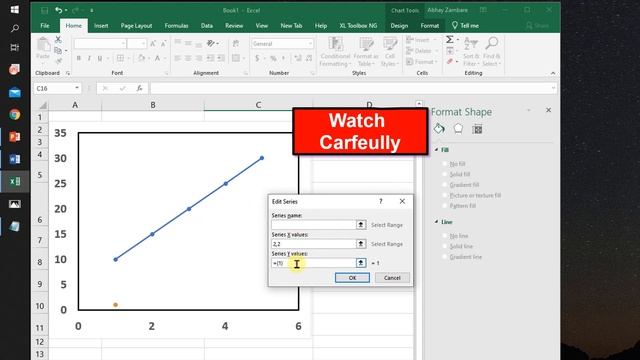Select the No line radio option
Viewport: 640px width, 360px height.
tap(456, 236)
